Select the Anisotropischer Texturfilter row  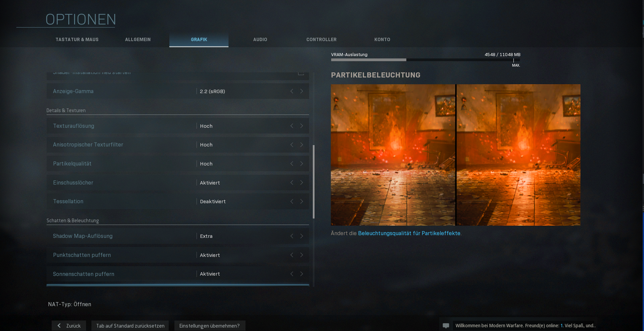(178, 145)
